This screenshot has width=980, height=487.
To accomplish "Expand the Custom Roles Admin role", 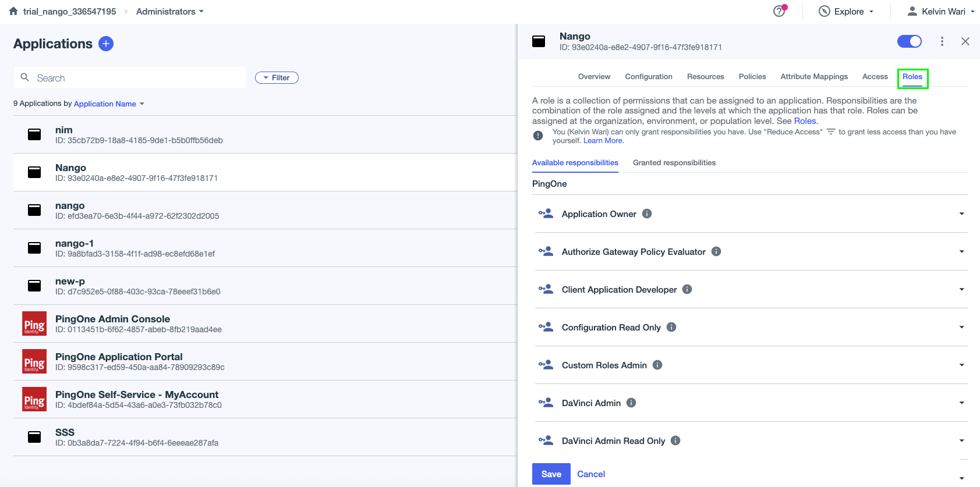I will 962,365.
